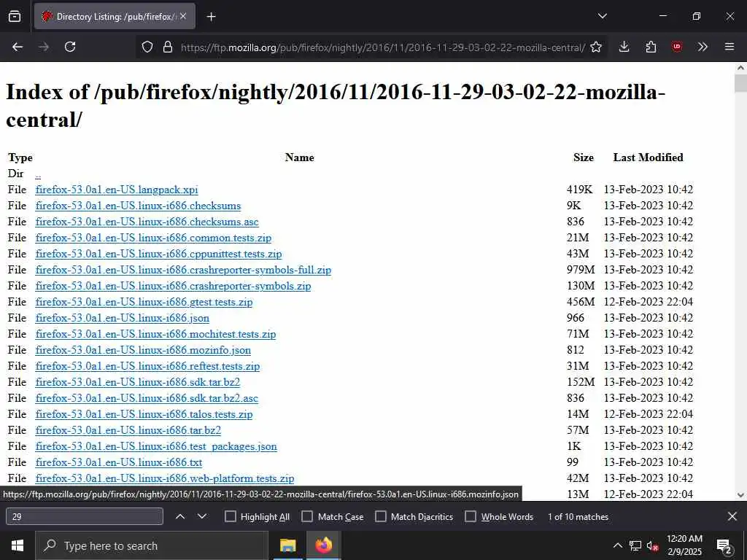747x560 pixels.
Task: Jump to previous find match arrow
Action: point(180,517)
